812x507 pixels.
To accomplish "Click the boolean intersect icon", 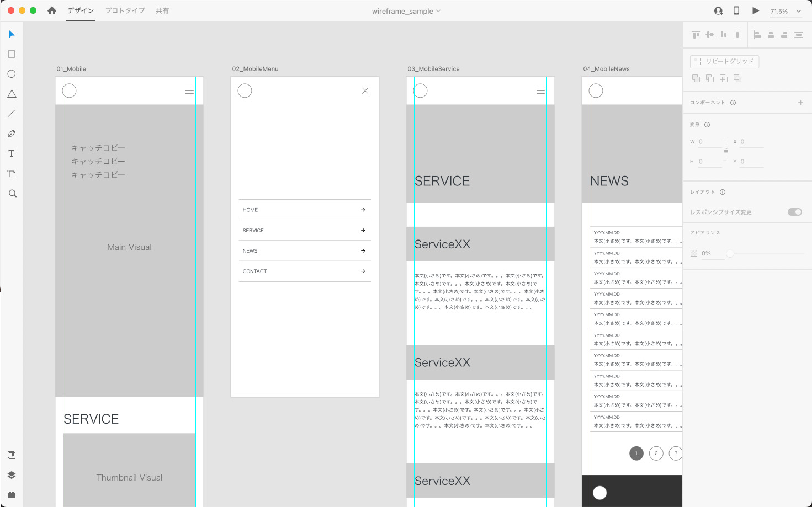I will pyautogui.click(x=724, y=78).
